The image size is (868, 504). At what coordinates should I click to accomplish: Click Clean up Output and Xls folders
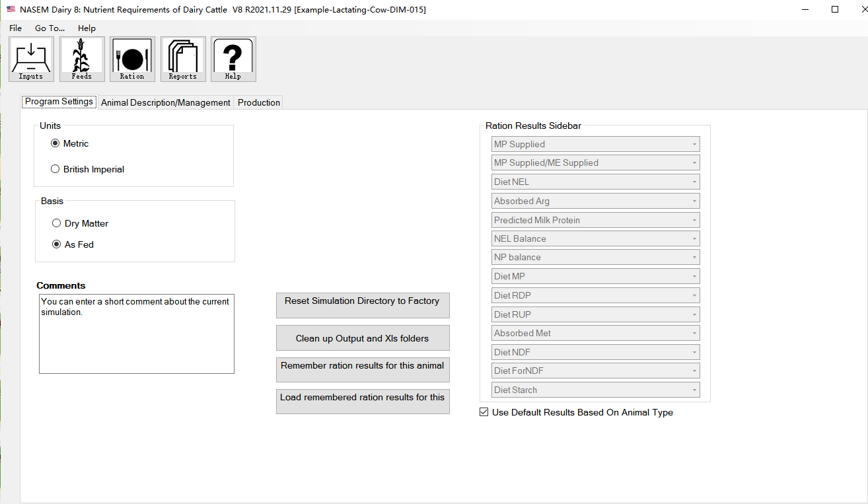[x=363, y=338]
